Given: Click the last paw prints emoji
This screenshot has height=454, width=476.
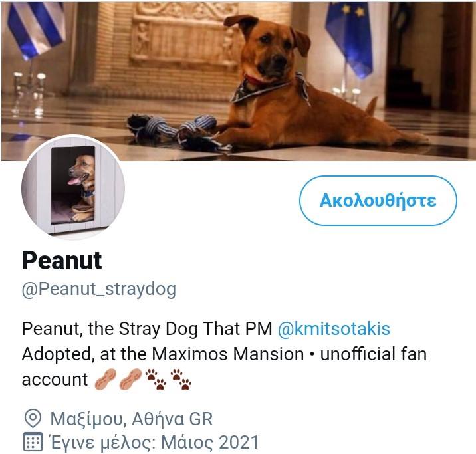Looking at the screenshot, I should [x=181, y=380].
